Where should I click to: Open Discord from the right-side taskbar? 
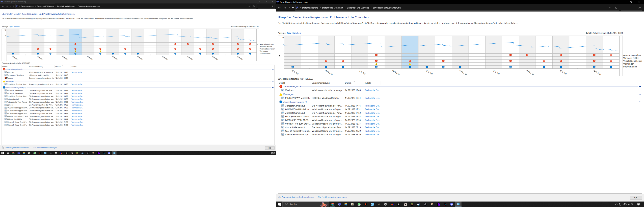click(x=451, y=204)
